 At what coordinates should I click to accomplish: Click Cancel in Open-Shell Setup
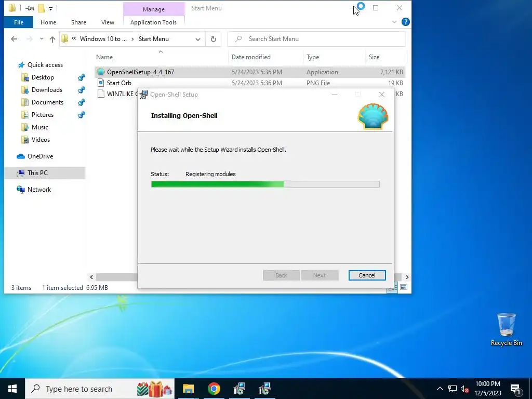tap(367, 275)
